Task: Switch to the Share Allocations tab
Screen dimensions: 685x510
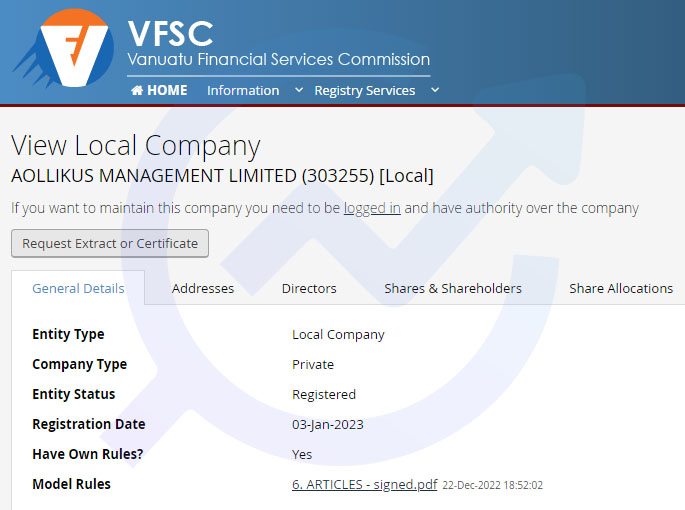Action: pyautogui.click(x=621, y=288)
